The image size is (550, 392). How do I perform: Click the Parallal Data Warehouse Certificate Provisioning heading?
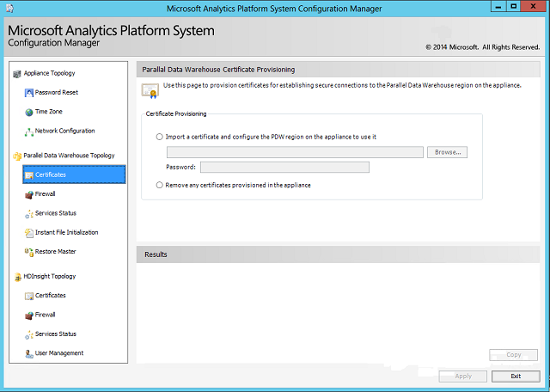(x=218, y=70)
